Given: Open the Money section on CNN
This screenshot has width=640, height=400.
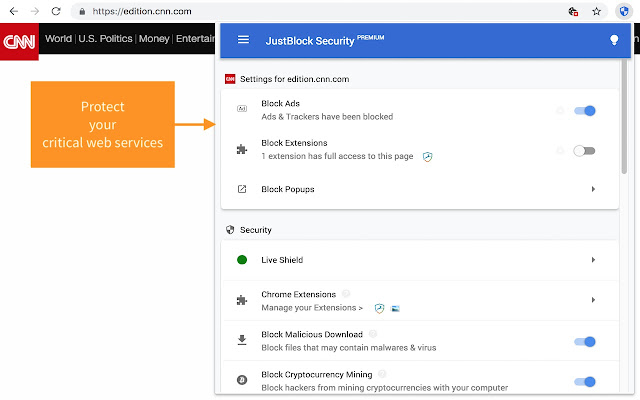Looking at the screenshot, I should click(x=154, y=39).
